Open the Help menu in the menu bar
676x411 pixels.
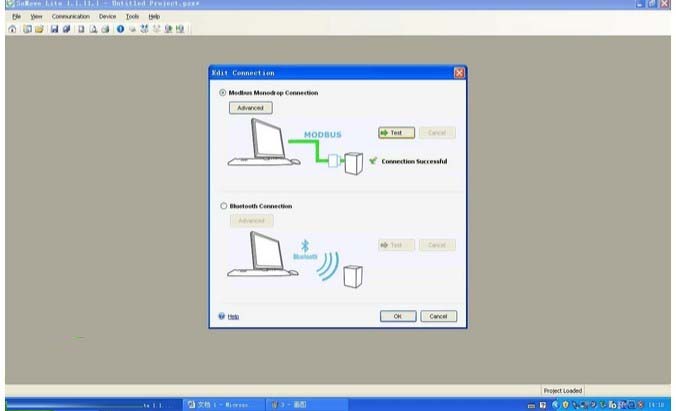[x=154, y=16]
